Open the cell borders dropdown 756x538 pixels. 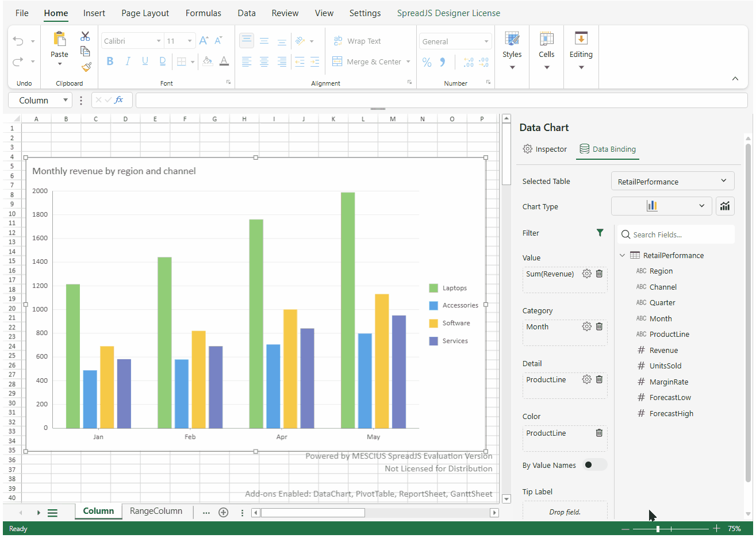tap(193, 62)
